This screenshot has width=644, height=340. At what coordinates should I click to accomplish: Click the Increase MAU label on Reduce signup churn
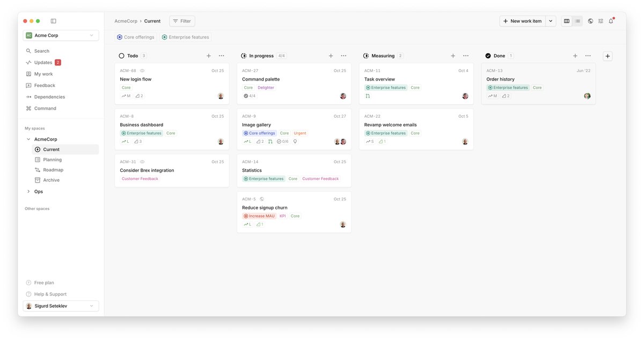(x=259, y=216)
